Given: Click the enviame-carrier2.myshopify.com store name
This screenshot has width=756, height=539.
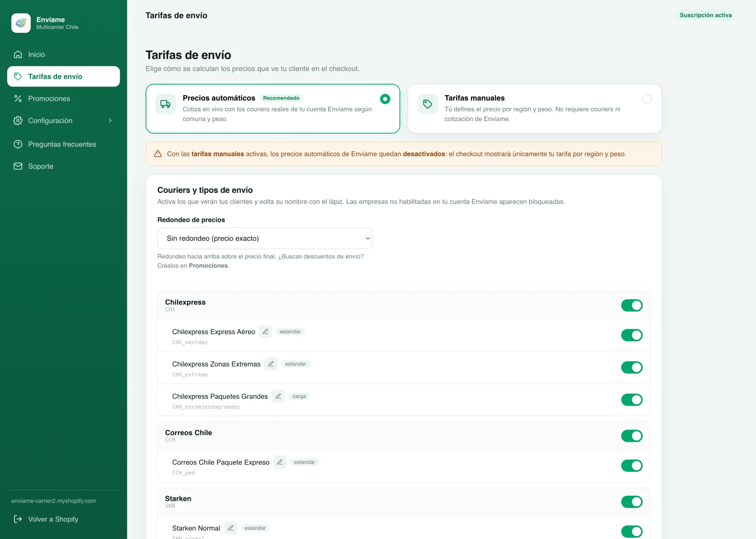Looking at the screenshot, I should pos(54,501).
